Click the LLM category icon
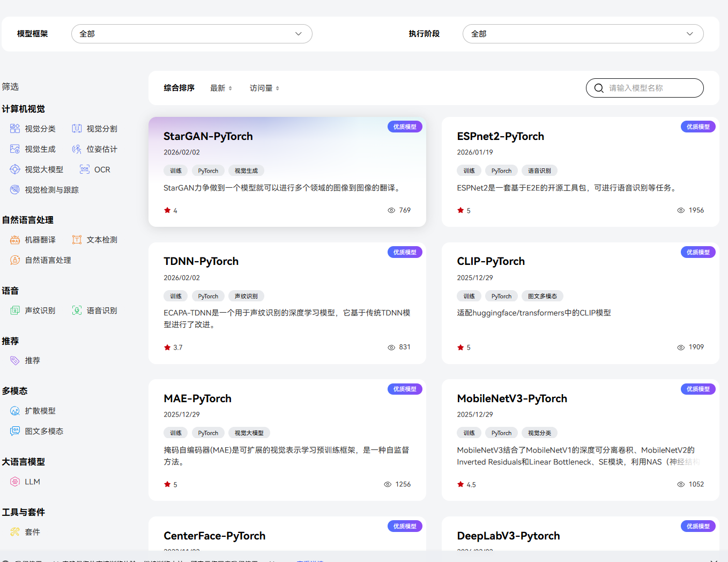This screenshot has height=562, width=728. coord(15,482)
